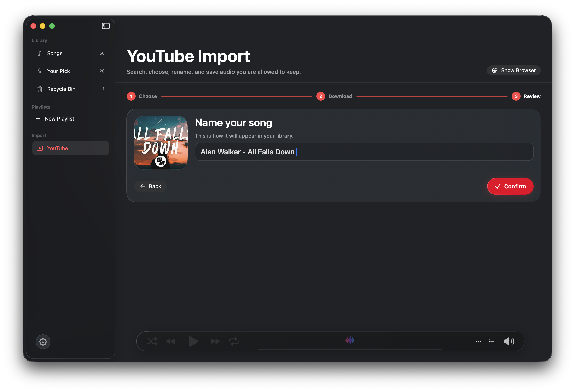Select YouTube import in sidebar
The image size is (575, 392).
[x=70, y=148]
